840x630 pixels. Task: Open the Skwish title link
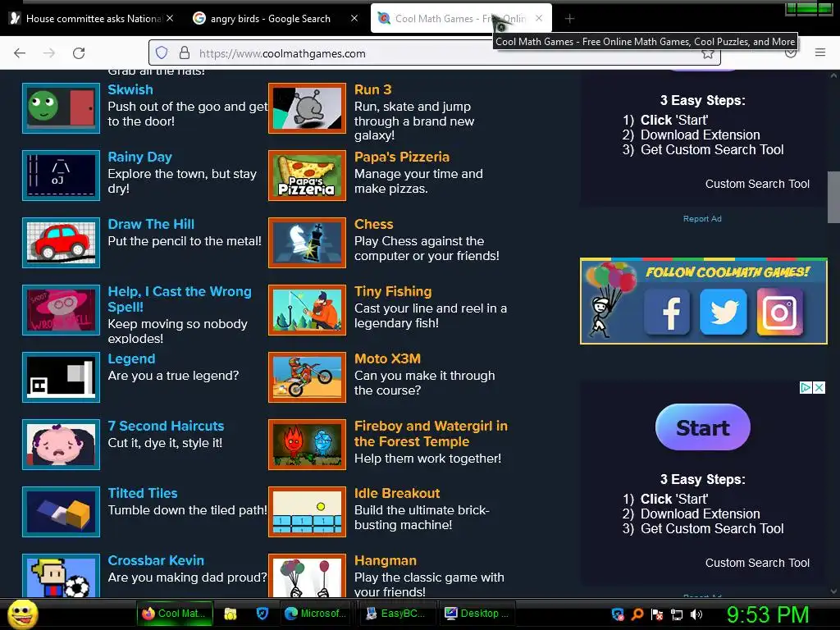pos(130,89)
